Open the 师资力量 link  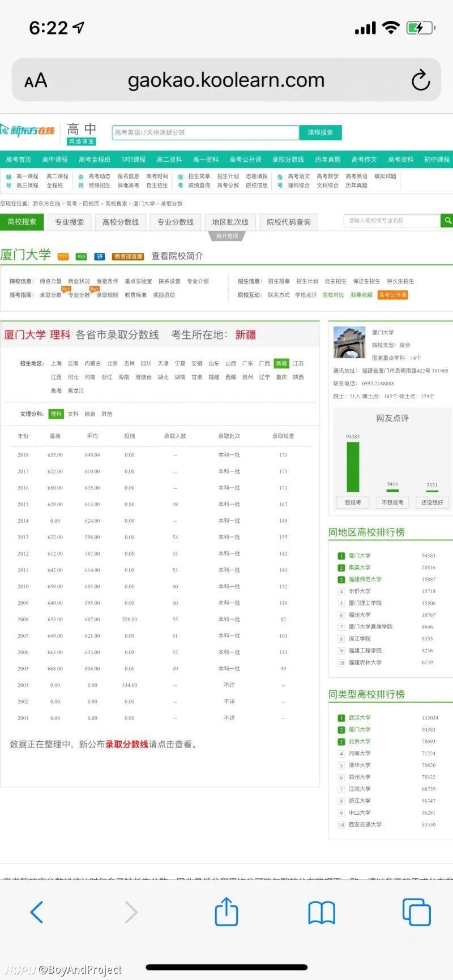click(51, 281)
